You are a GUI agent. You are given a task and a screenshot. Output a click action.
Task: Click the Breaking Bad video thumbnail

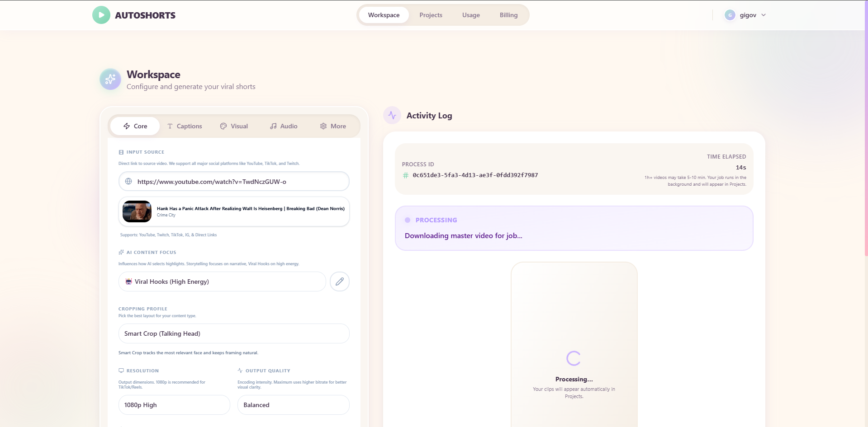tap(137, 211)
